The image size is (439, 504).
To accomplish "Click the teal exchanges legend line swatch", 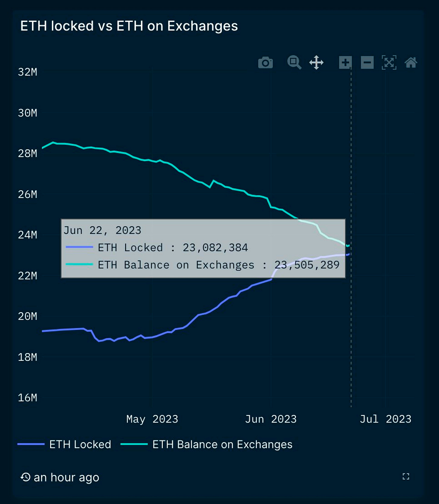I will 134,444.
